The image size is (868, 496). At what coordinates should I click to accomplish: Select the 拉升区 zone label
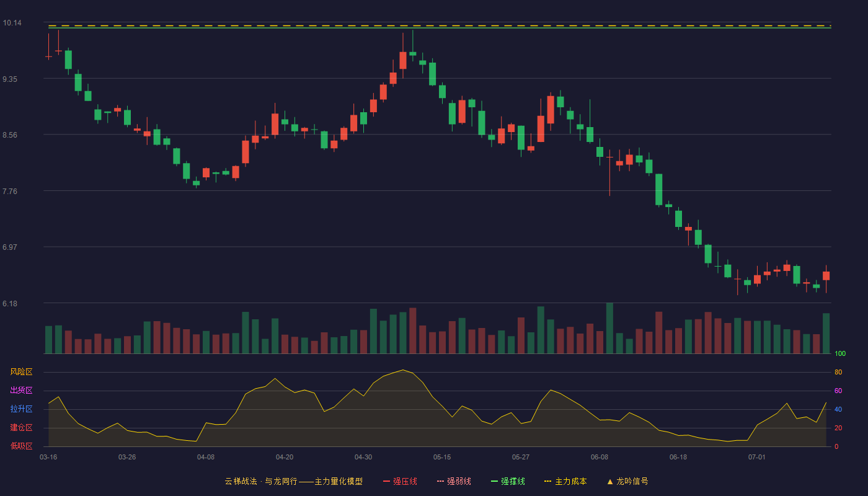click(21, 409)
